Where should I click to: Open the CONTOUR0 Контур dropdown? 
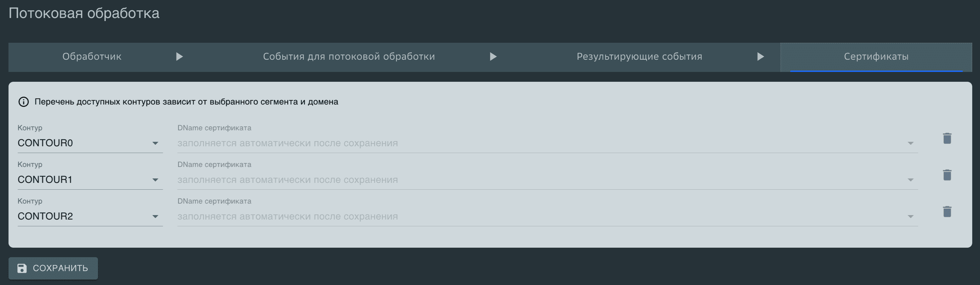click(x=155, y=144)
